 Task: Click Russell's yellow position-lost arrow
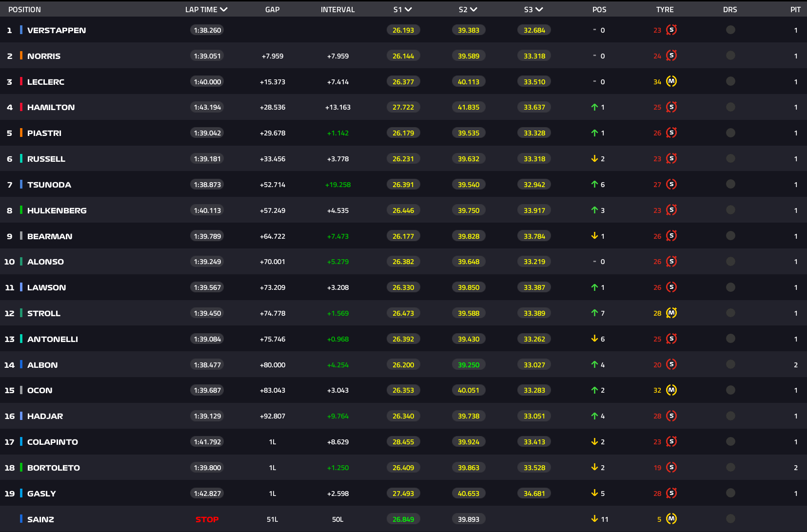tap(594, 158)
